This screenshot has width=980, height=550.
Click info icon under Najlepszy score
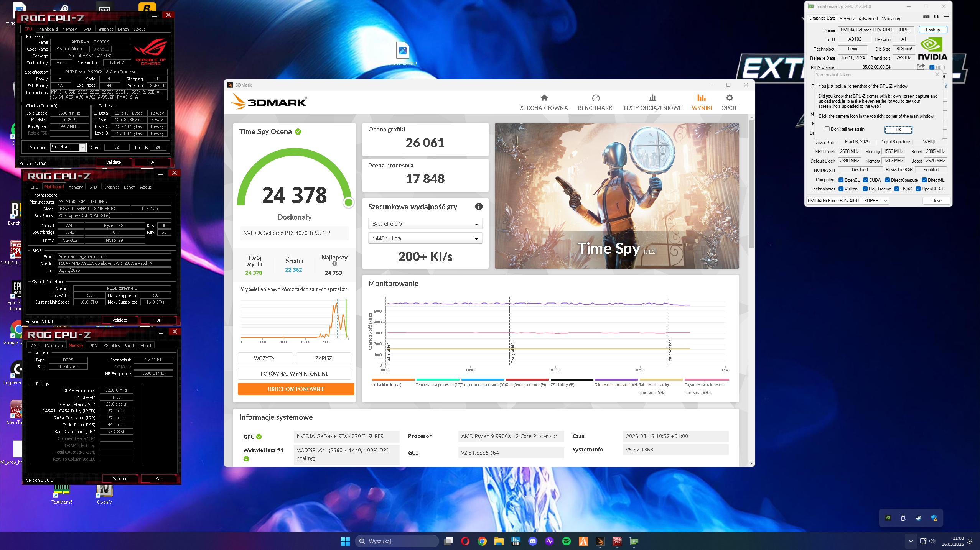coord(334,264)
